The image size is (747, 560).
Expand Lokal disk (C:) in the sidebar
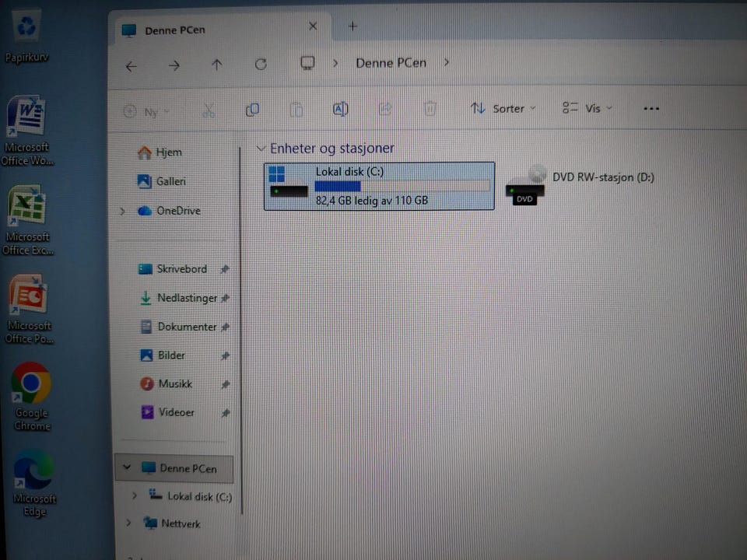point(135,495)
